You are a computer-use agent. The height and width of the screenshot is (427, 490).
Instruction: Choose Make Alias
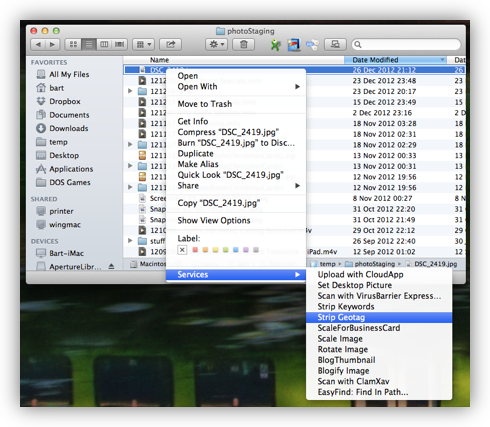pos(236,164)
